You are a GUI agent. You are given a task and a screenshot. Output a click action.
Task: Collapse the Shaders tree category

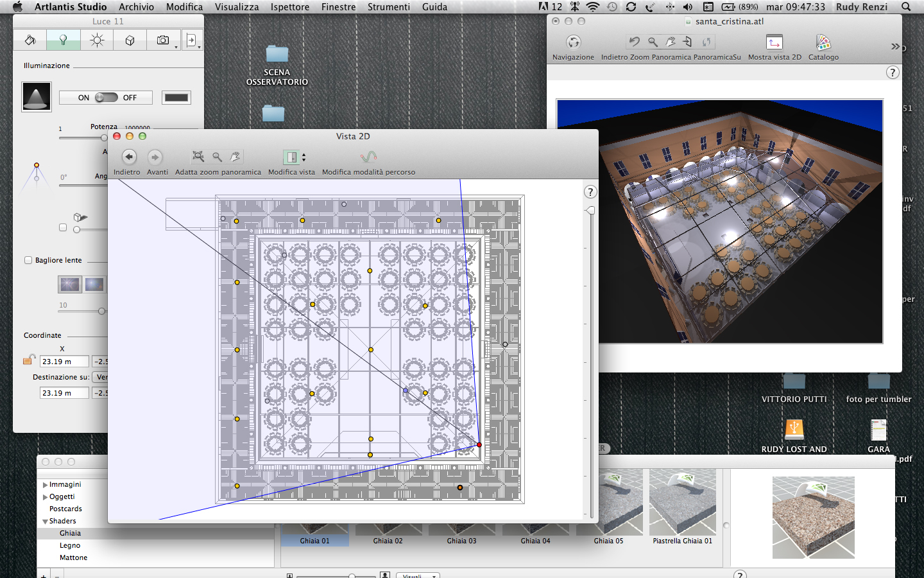click(45, 521)
